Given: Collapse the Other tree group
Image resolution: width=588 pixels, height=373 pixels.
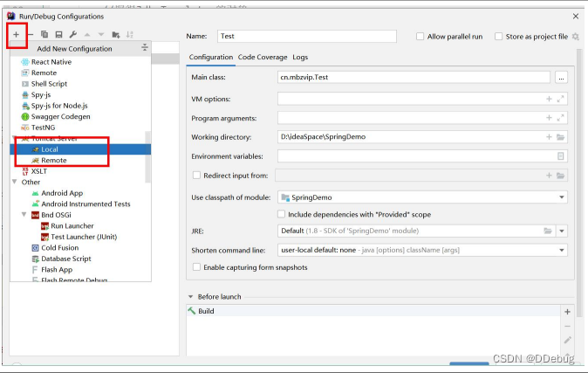Looking at the screenshot, I should (x=15, y=182).
